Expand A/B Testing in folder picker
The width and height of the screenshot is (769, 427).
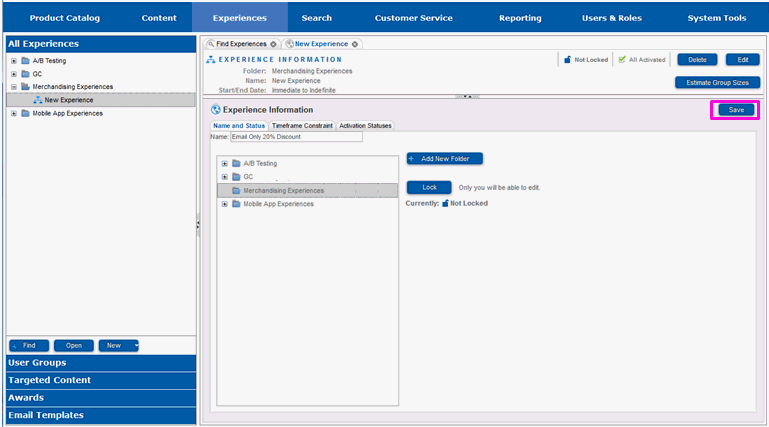225,164
